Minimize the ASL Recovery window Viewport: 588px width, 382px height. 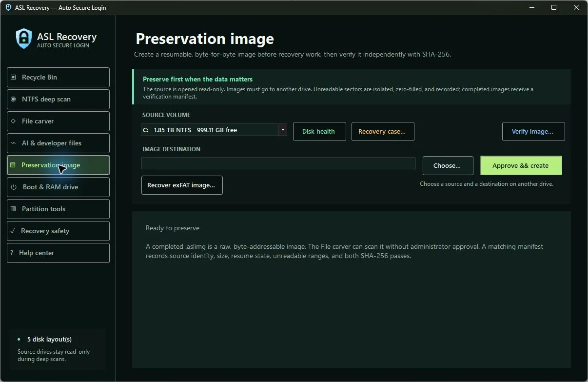coord(531,7)
